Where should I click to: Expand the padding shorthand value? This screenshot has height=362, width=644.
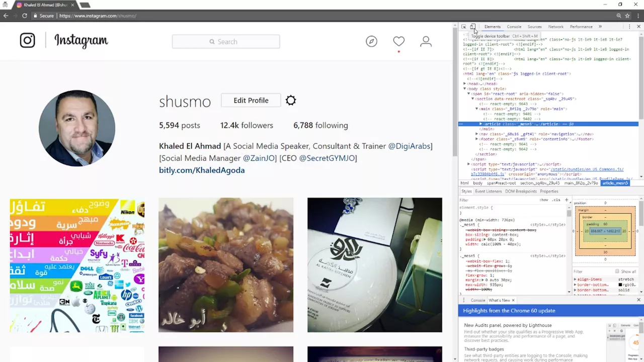(x=484, y=240)
